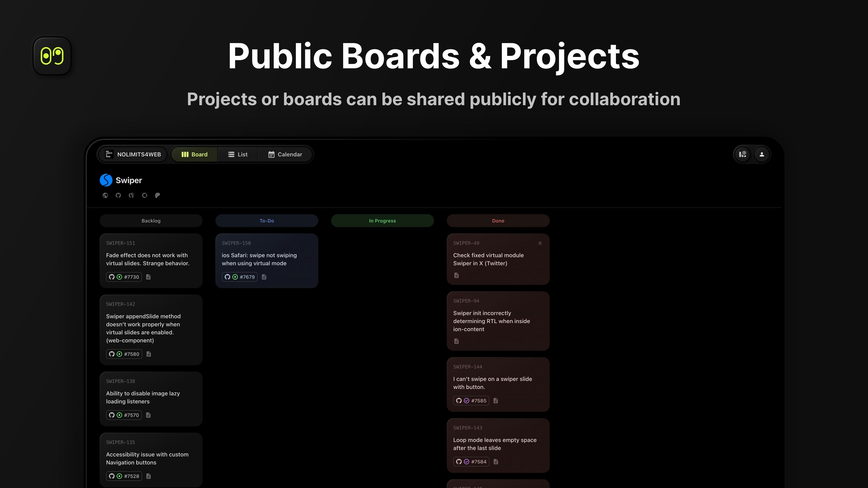This screenshot has height=488, width=868.
Task: Click the SWIPER-135 task ID
Action: [x=120, y=442]
